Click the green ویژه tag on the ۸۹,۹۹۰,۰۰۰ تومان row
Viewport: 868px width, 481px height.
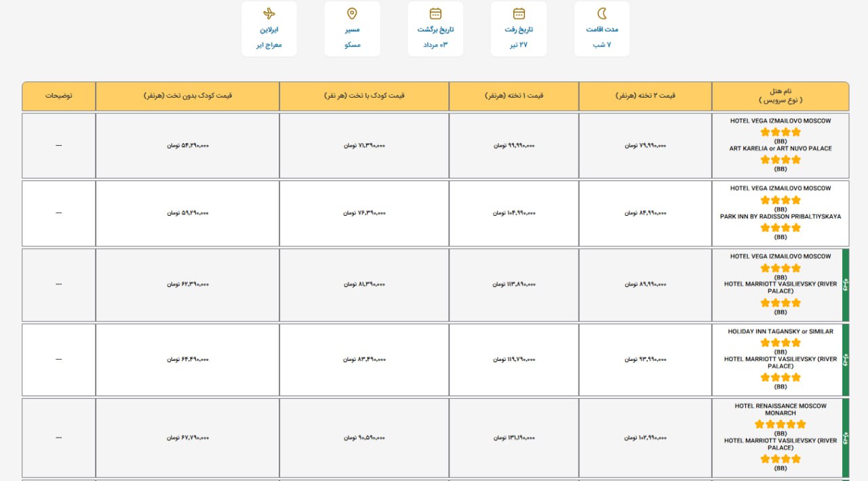pyautogui.click(x=846, y=285)
